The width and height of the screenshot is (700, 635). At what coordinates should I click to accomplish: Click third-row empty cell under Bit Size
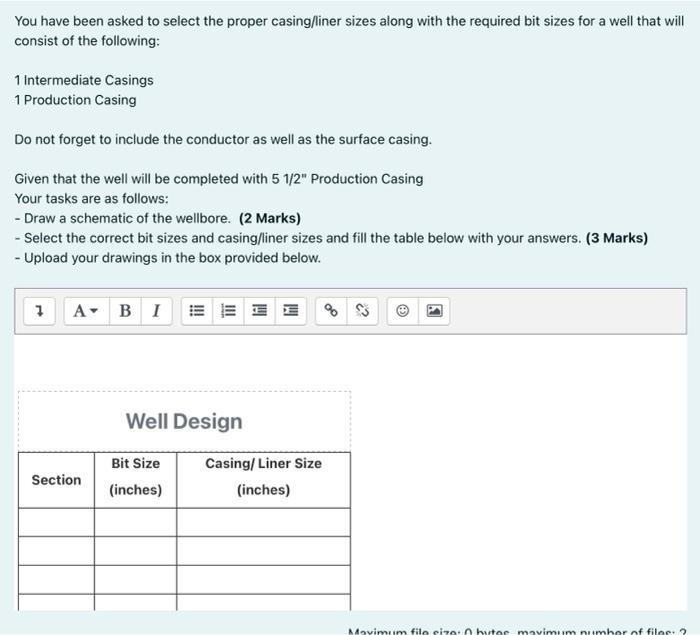point(136,580)
